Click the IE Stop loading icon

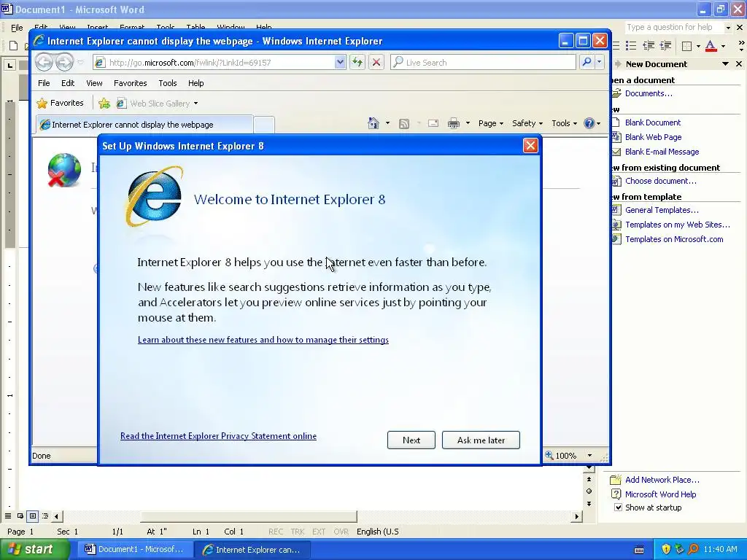376,63
